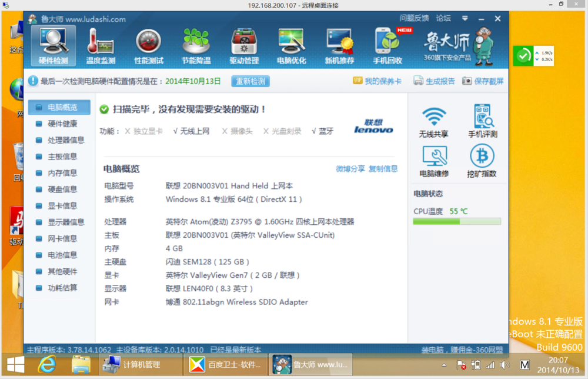Click 生成报告 generate report
This screenshot has height=379, width=588.
[435, 81]
